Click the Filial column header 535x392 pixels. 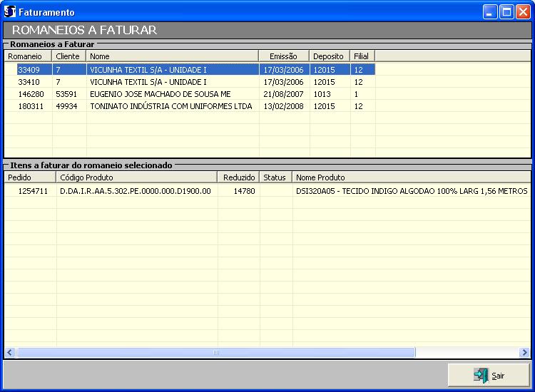point(362,56)
